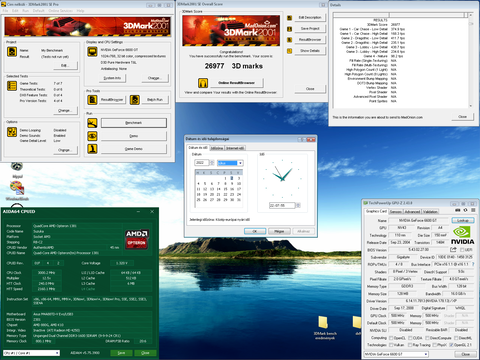Toggle the DirectCompute checkbox in GPU-Z

[428, 338]
